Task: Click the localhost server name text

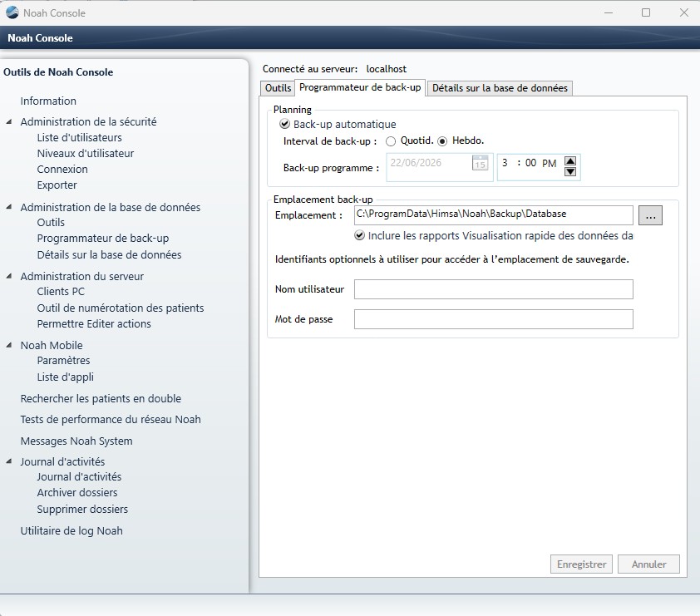Action: point(386,69)
